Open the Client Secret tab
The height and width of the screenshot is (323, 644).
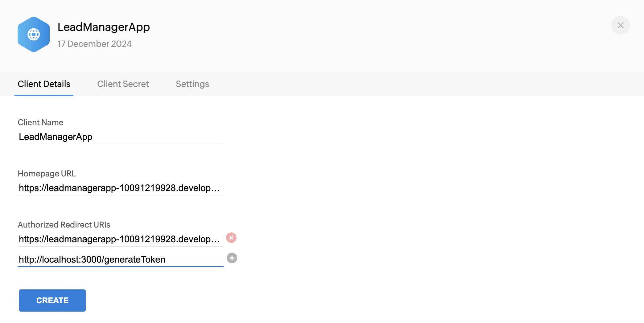click(x=123, y=84)
